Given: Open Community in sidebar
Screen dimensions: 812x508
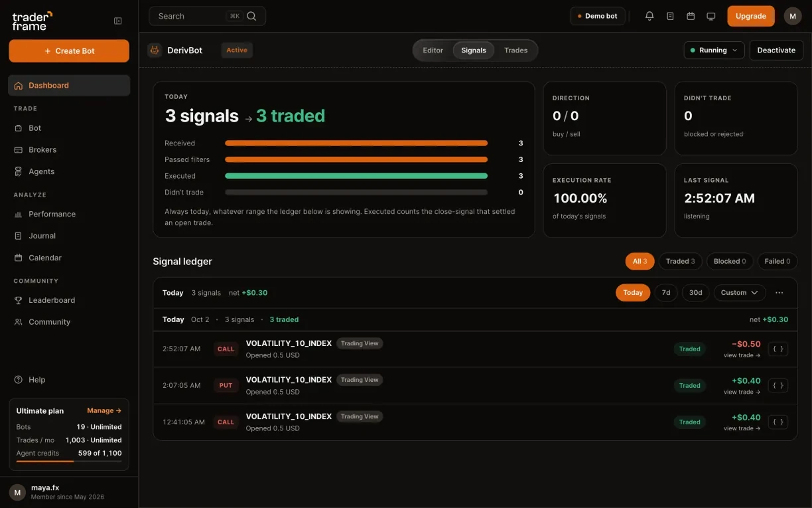Looking at the screenshot, I should click(69, 322).
